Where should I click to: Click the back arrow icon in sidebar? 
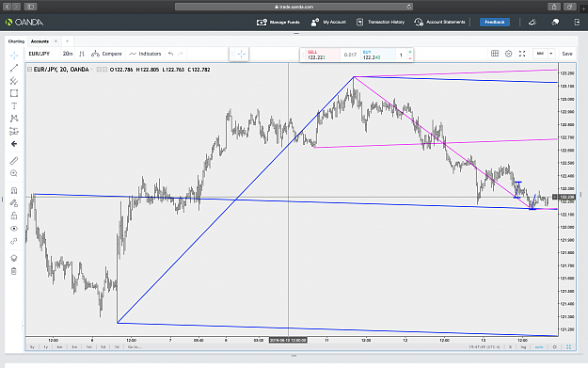14,144
